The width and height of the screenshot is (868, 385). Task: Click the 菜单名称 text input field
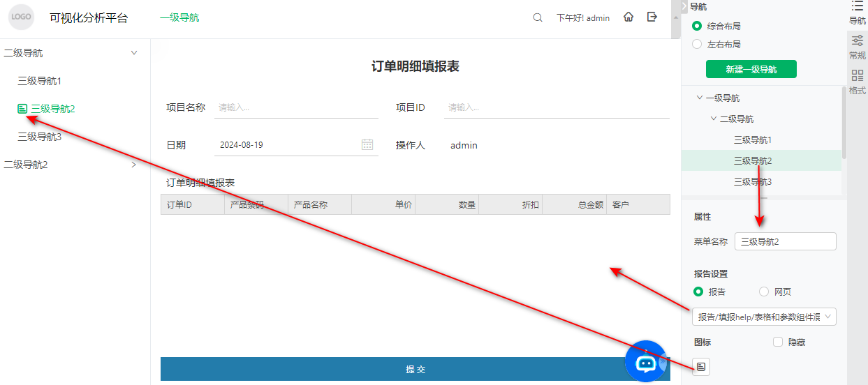click(785, 241)
